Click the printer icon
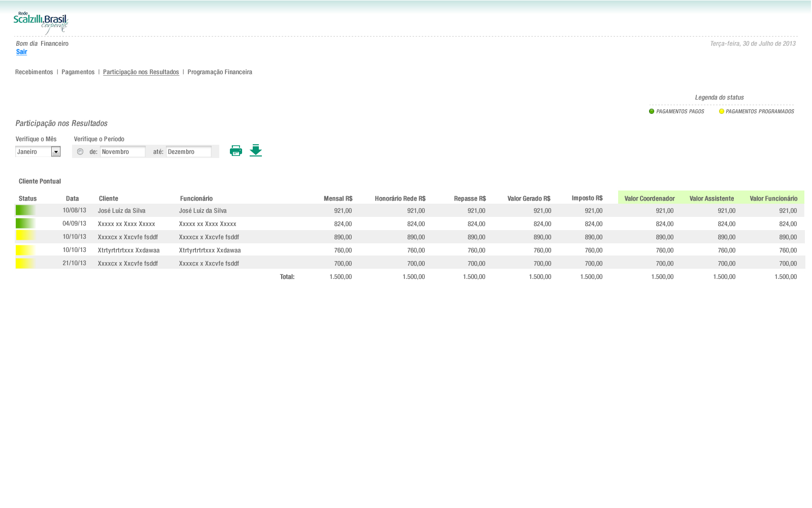 (x=235, y=151)
